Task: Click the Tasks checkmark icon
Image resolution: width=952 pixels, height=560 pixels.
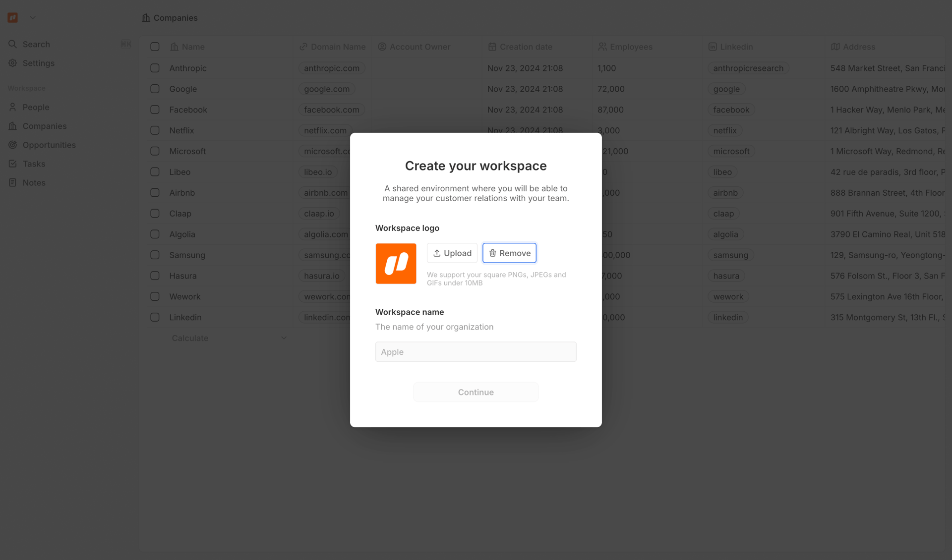Action: click(13, 164)
